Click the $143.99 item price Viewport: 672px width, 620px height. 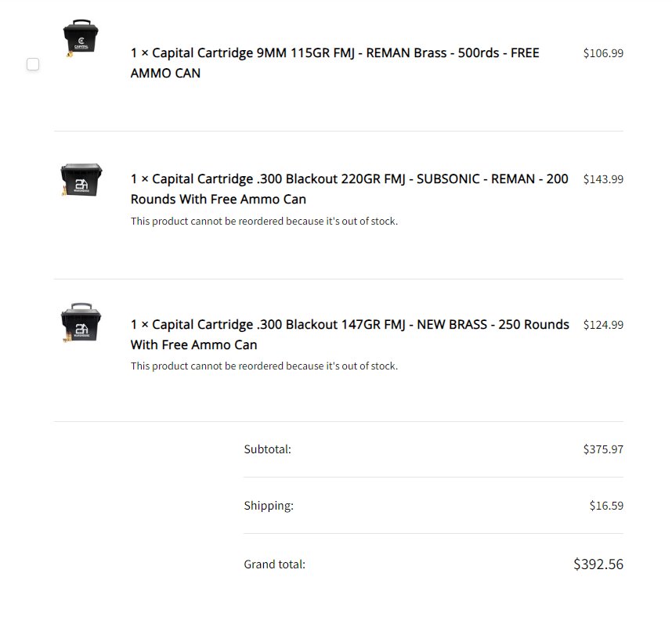tap(603, 179)
